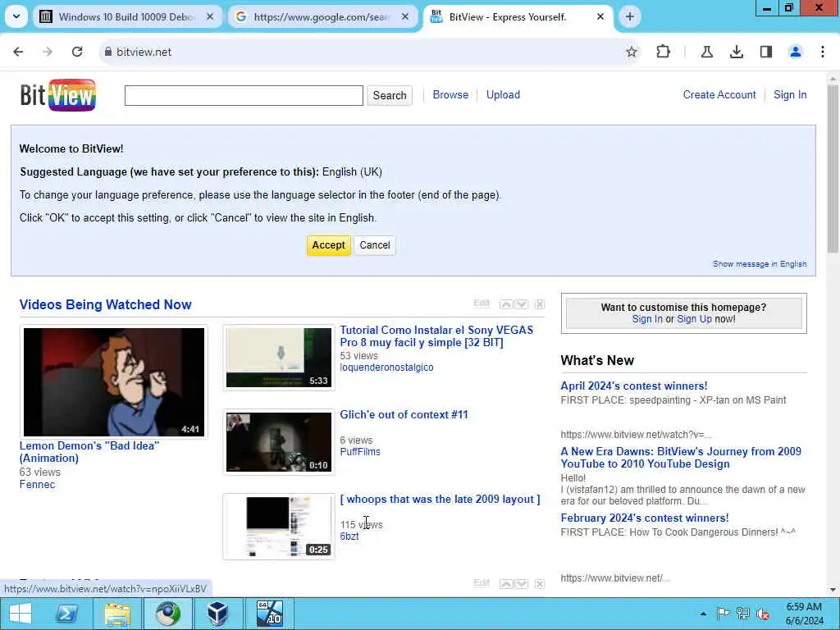Screen dimensions: 840x630
Task: Open File Explorer from the taskbar
Action: click(x=117, y=614)
